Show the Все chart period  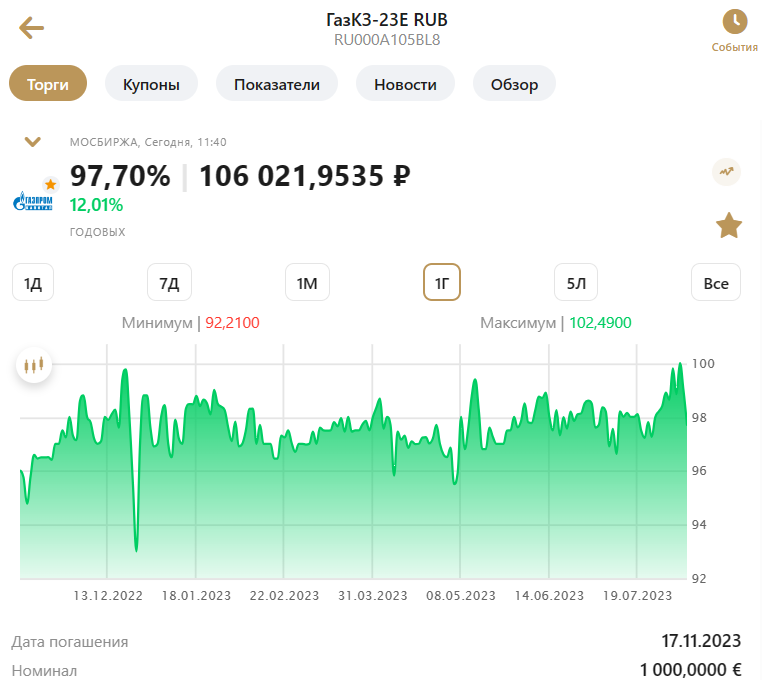tap(716, 282)
